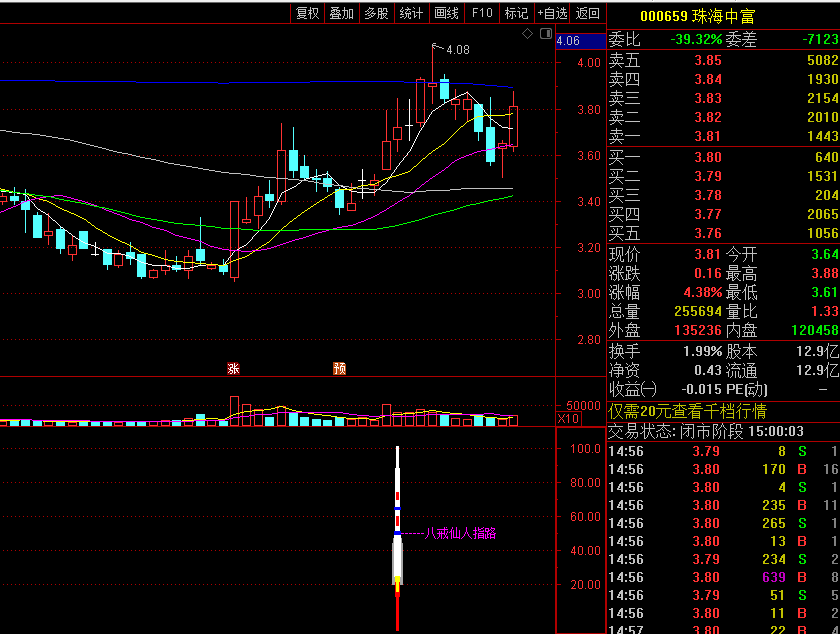Select the 卖一 3.81 ask row

tap(723, 136)
